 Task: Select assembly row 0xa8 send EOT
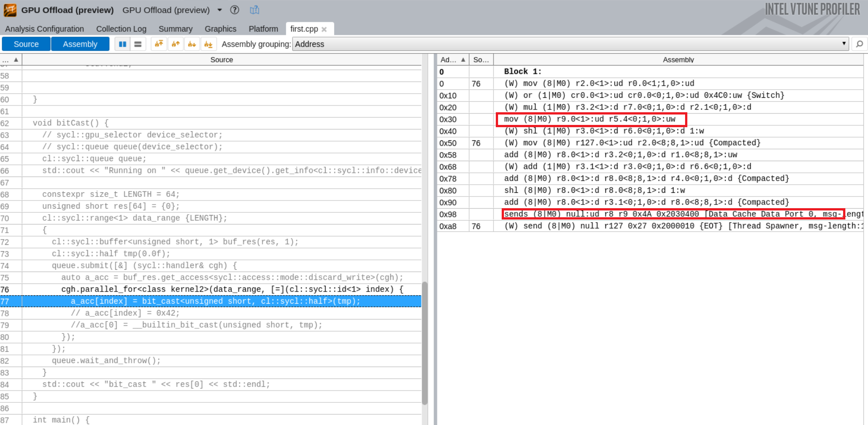[x=650, y=226]
